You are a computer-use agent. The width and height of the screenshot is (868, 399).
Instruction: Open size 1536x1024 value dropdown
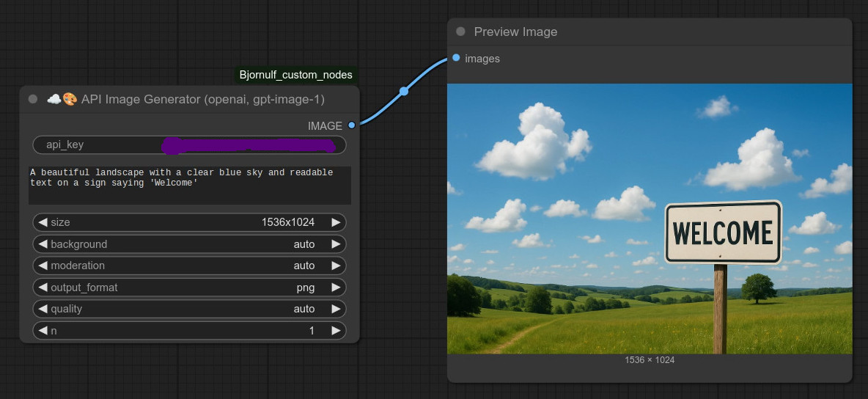tap(287, 222)
